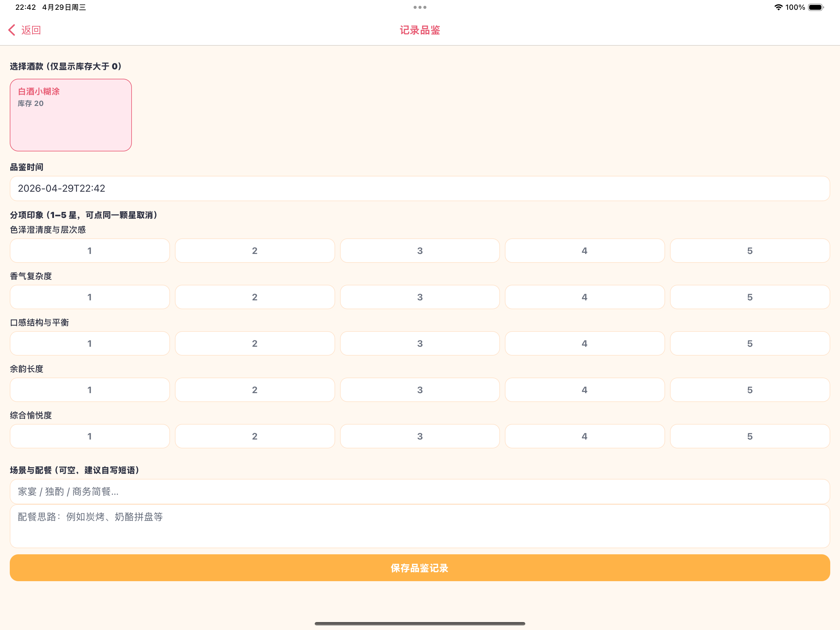Set 香气复杂度 rating to 4
Screen dimensions: 840x630
pos(585,297)
